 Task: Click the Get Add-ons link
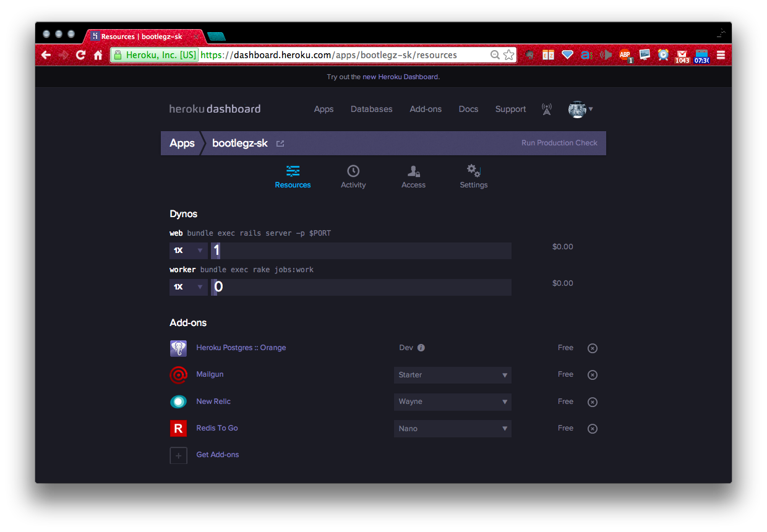tap(218, 455)
